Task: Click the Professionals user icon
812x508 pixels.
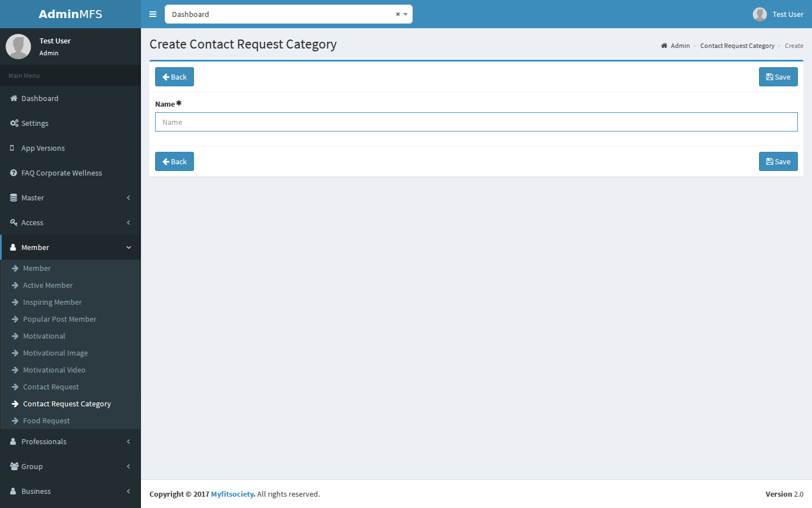Action: pyautogui.click(x=13, y=441)
